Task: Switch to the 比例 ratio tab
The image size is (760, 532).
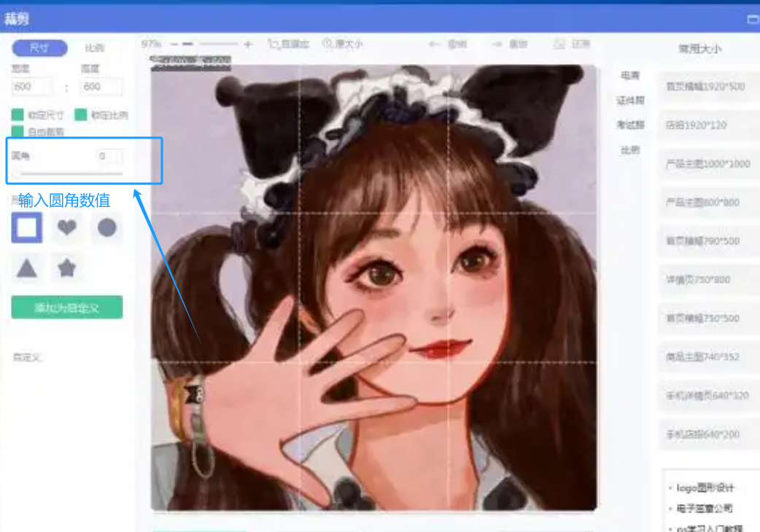Action: pos(95,48)
